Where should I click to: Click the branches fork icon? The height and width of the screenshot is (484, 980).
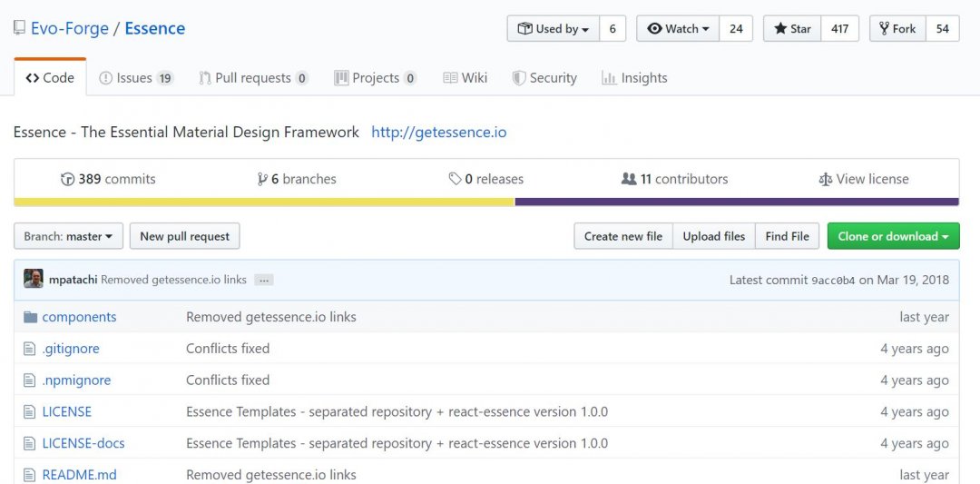262,180
